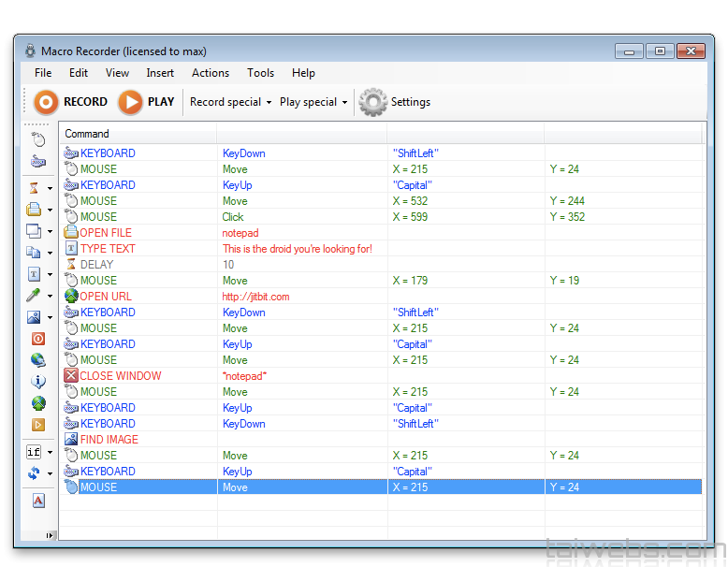The height and width of the screenshot is (567, 728).
Task: Click the blue info message icon in sidebar
Action: [x=38, y=382]
